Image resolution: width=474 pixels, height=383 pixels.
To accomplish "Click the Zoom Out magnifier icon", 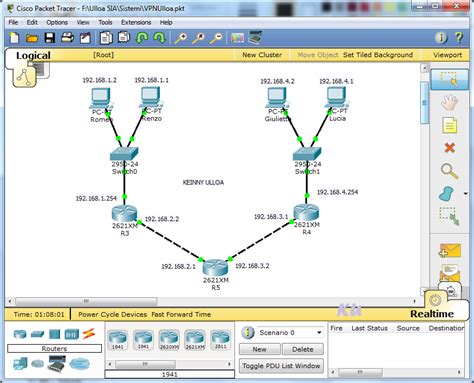I will (216, 38).
